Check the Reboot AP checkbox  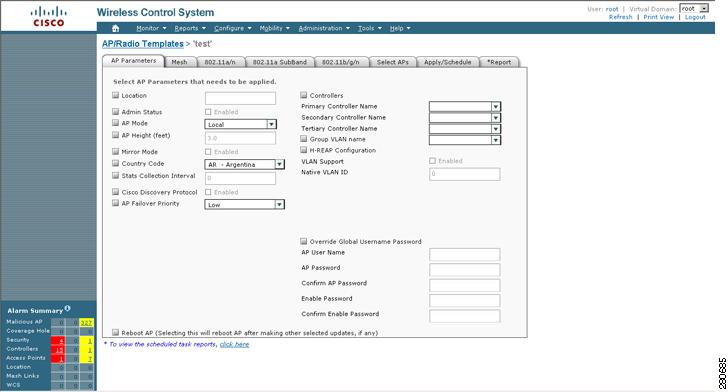click(x=116, y=333)
